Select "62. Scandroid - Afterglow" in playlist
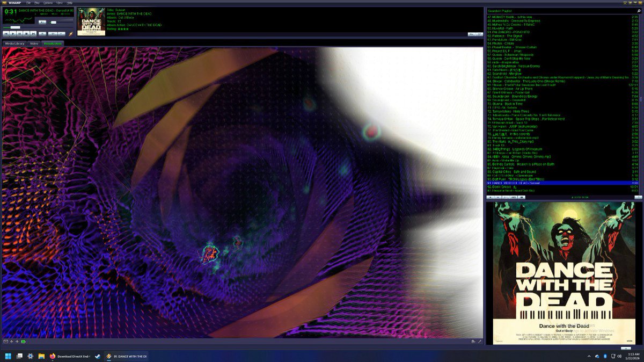This screenshot has height=362, width=644. (x=562, y=74)
